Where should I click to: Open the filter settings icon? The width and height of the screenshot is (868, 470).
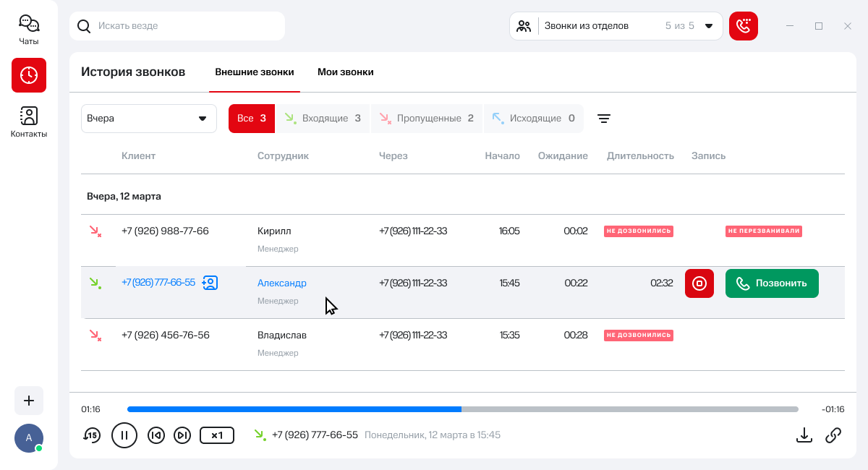coord(604,119)
